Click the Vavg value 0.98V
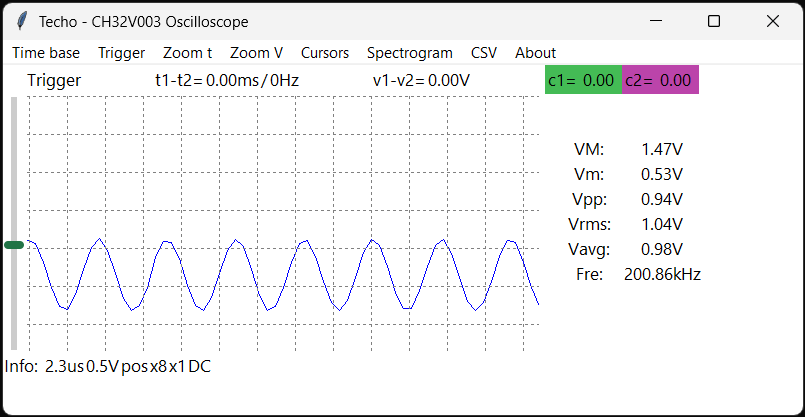 tap(662, 250)
